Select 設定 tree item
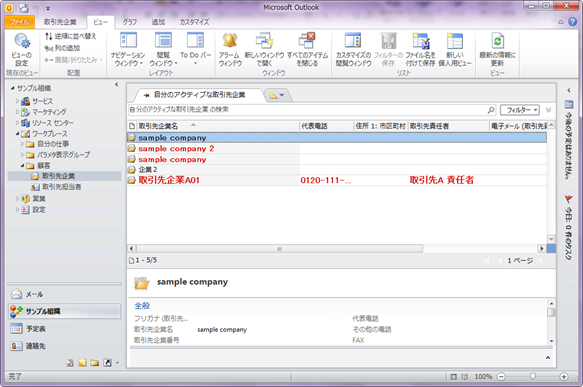The height and width of the screenshot is (387, 583). coord(39,210)
